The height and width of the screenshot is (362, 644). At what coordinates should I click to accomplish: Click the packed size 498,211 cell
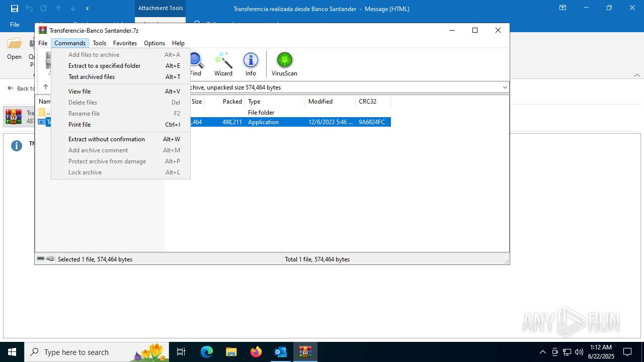coord(232,122)
